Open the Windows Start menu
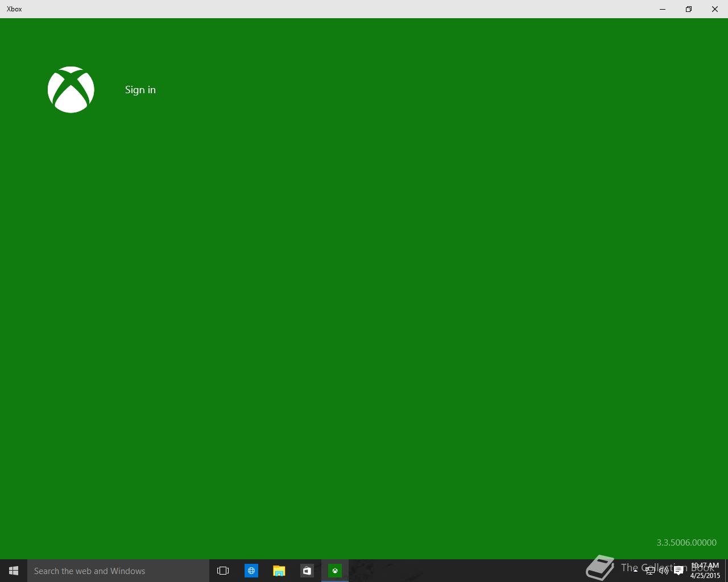This screenshot has width=728, height=582. click(x=14, y=571)
